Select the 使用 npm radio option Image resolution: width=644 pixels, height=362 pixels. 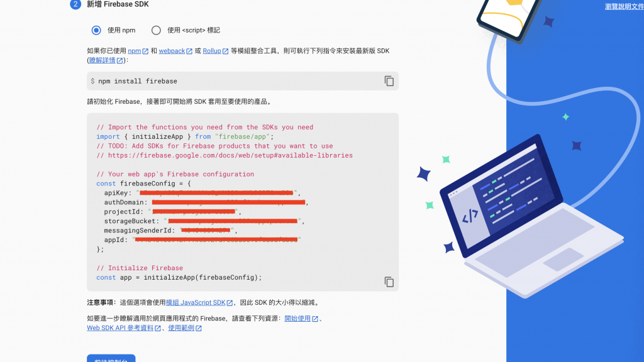click(x=96, y=30)
